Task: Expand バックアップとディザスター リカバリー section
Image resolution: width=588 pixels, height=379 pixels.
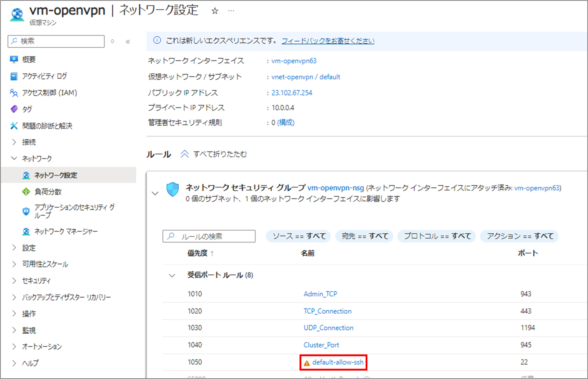Action: tap(14, 297)
